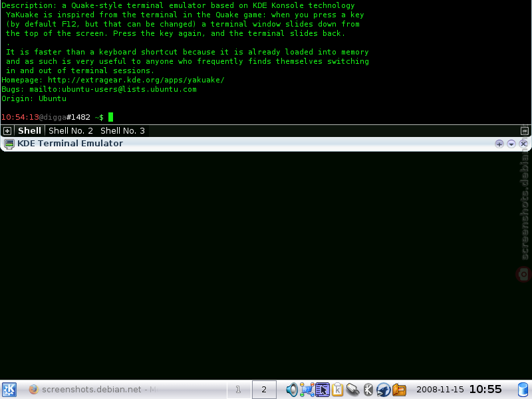This screenshot has width=532, height=399.
Task: Add a new Yakuake session with the plus button
Action: point(7,130)
